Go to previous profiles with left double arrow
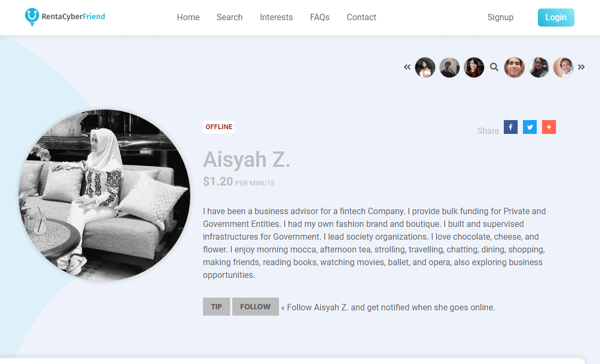Image resolution: width=600 pixels, height=364 pixels. coord(407,67)
